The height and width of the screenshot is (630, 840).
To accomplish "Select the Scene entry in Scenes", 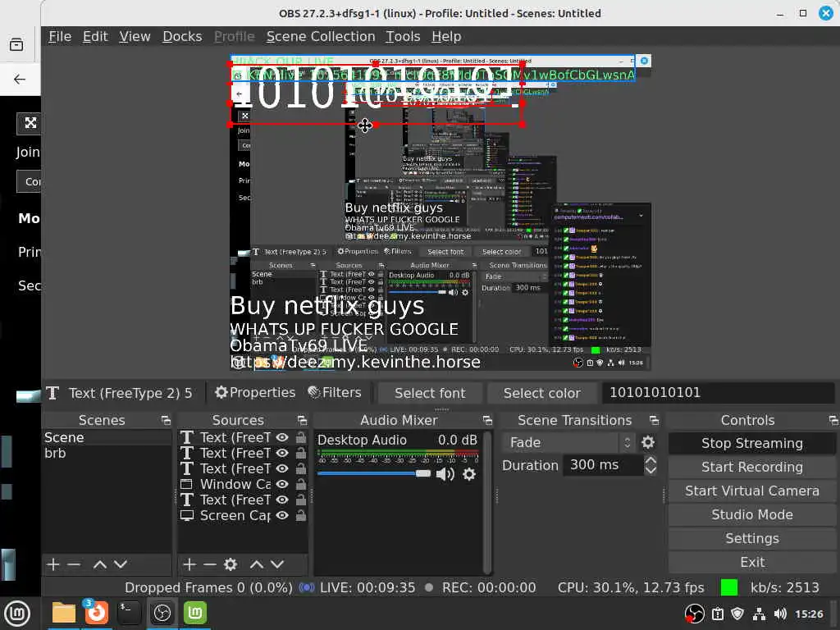I will [107, 438].
